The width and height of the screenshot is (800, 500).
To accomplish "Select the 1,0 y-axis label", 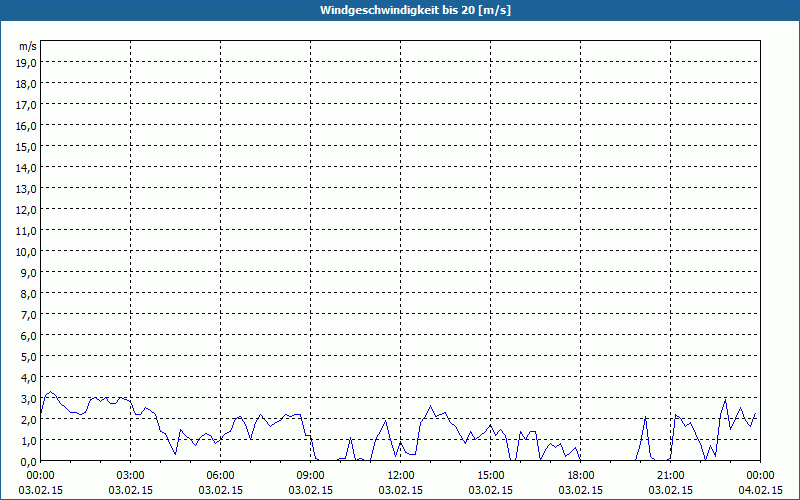I will tap(29, 441).
